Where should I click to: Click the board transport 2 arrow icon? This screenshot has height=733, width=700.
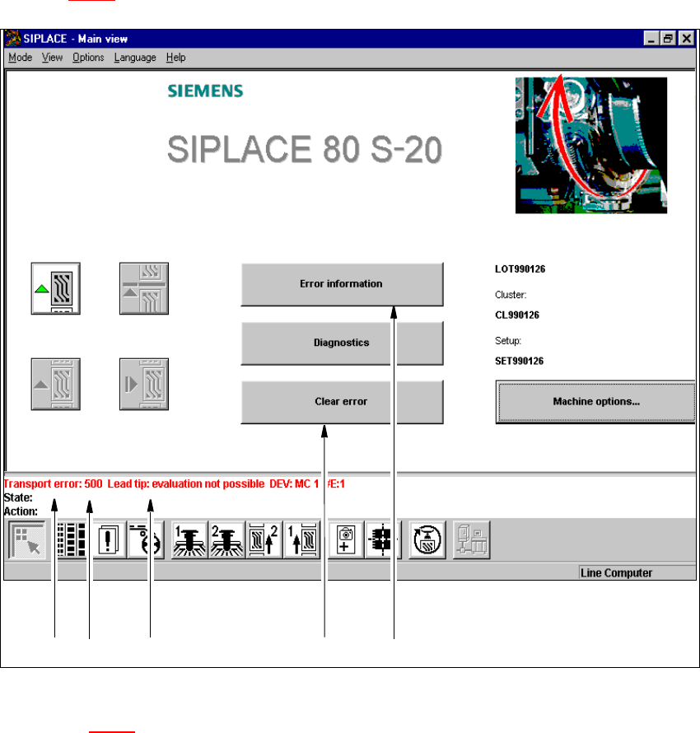point(264,540)
